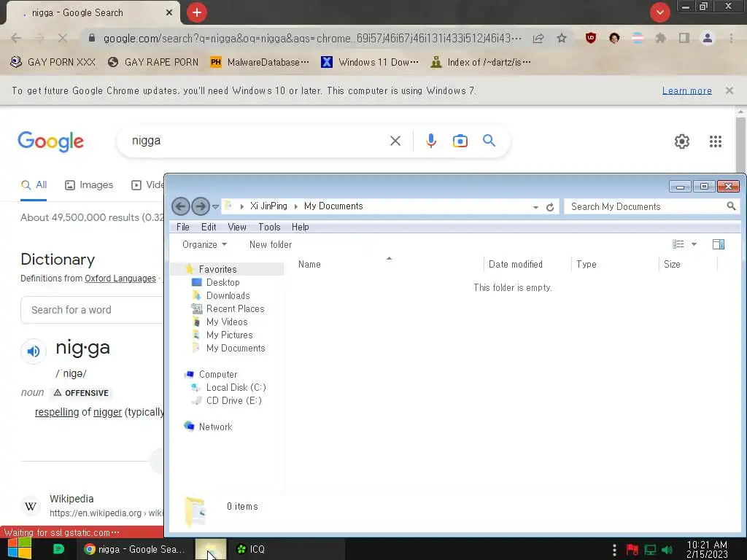Sort by the Type column header

tap(615, 264)
